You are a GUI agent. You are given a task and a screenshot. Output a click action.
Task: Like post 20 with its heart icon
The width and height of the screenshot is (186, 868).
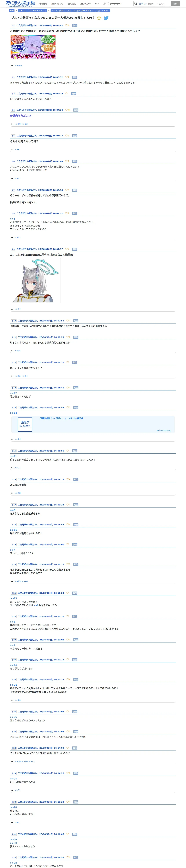68,564
